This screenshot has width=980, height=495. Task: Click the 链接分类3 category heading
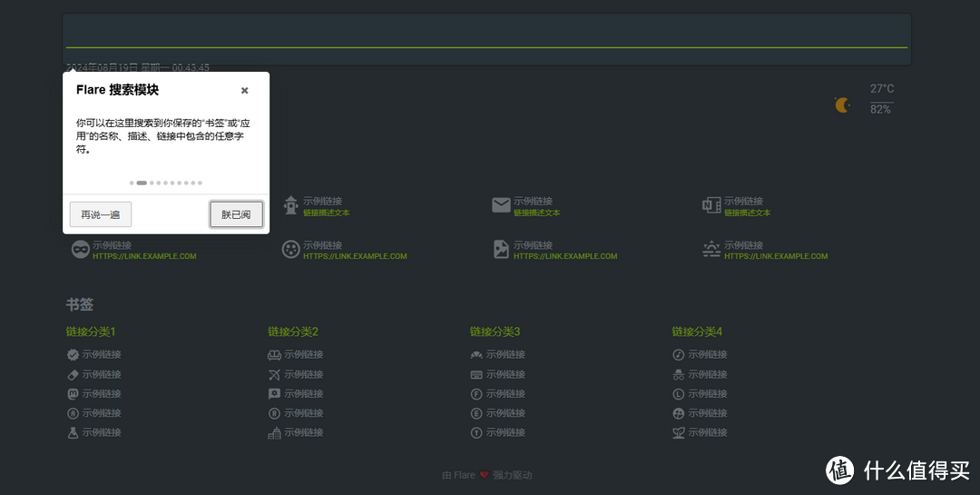[495, 332]
